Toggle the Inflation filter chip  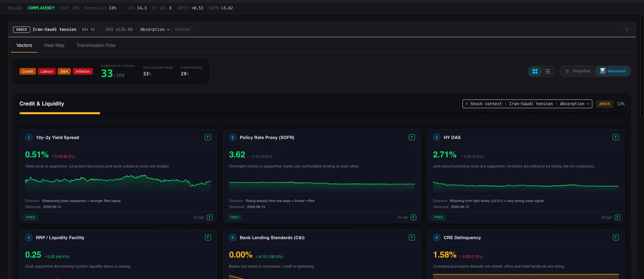click(x=83, y=71)
